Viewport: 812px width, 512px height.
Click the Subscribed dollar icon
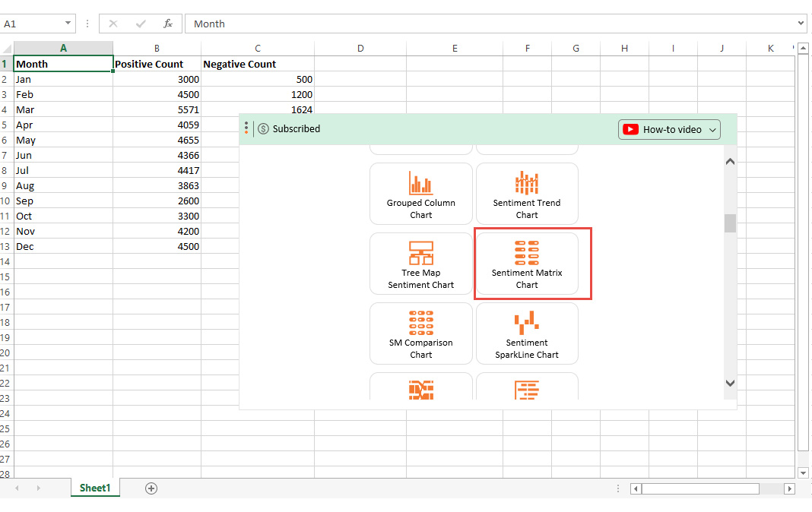coord(263,129)
